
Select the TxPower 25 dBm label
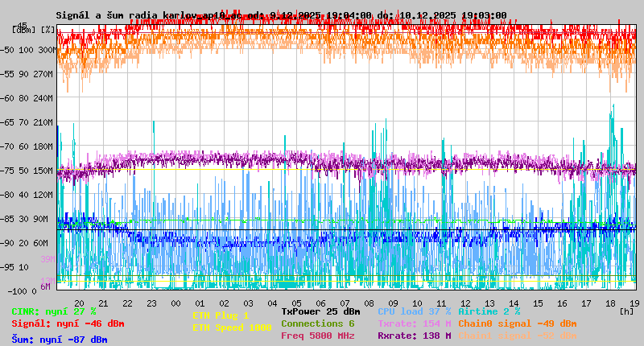click(x=320, y=311)
